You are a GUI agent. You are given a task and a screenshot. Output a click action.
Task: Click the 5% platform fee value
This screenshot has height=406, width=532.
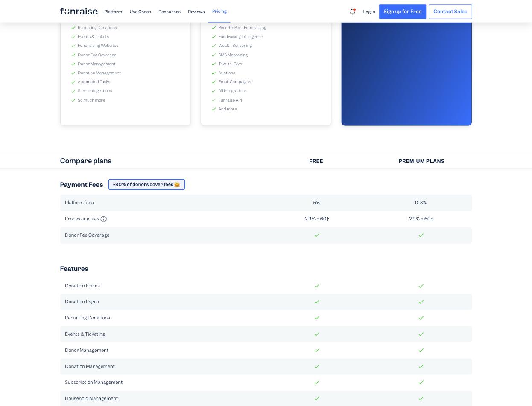(316, 203)
